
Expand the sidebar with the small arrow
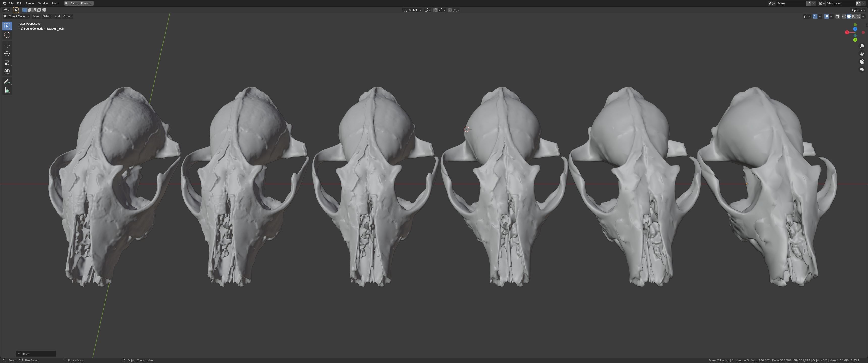[x=867, y=25]
